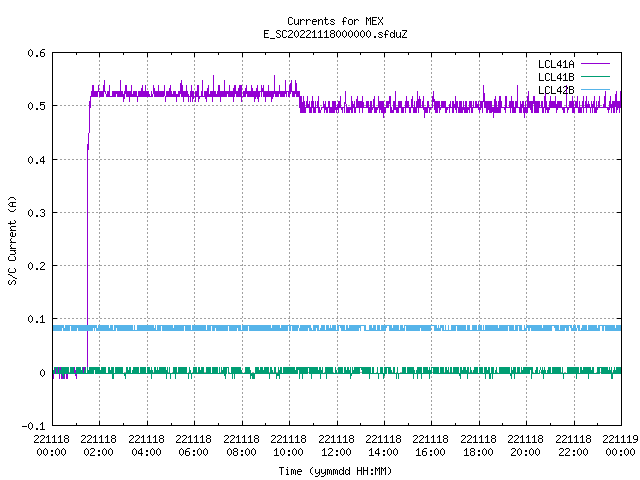Viewport: 640px width, 480px height.
Task: Click the blue LCL42B legend line sample
Action: pos(595,89)
